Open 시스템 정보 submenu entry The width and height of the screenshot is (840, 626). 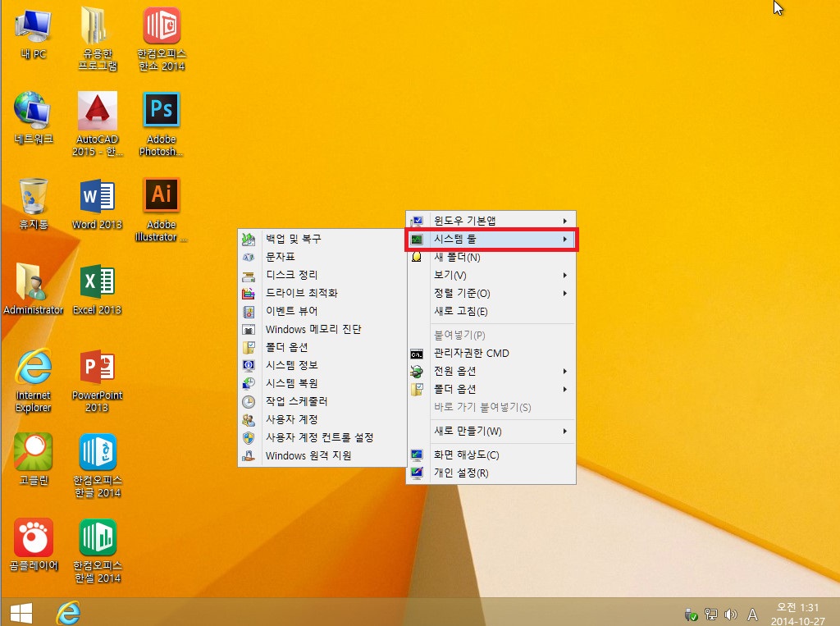click(322, 365)
